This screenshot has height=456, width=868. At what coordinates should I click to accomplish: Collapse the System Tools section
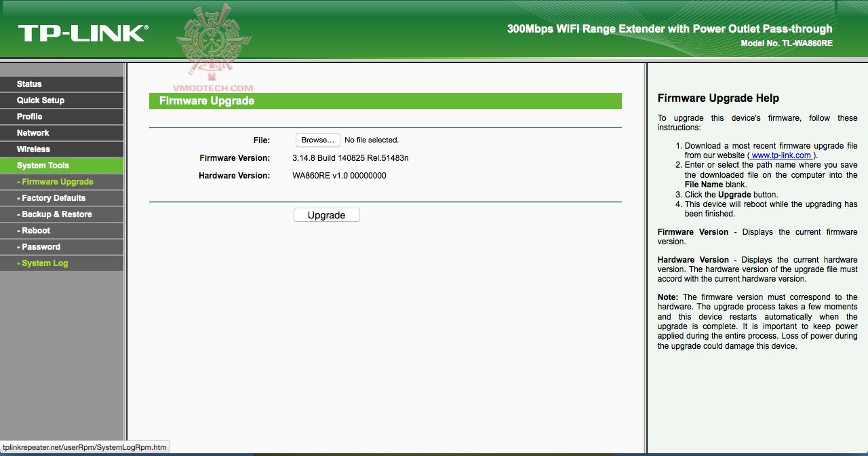pyautogui.click(x=62, y=166)
